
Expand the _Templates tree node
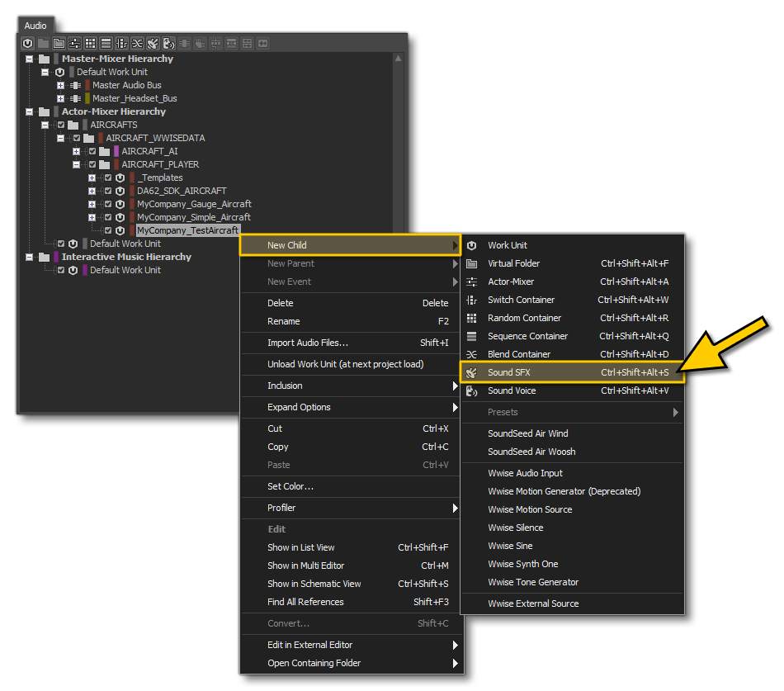pyautogui.click(x=92, y=177)
